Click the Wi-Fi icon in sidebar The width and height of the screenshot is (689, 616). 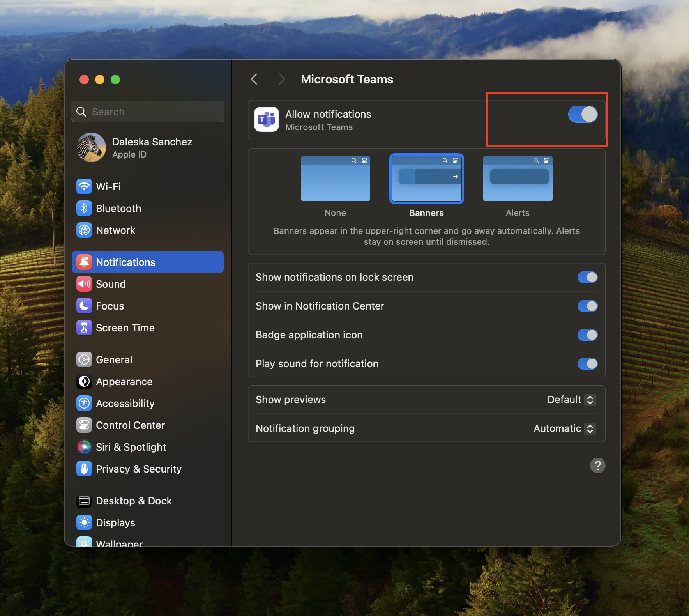pos(84,186)
